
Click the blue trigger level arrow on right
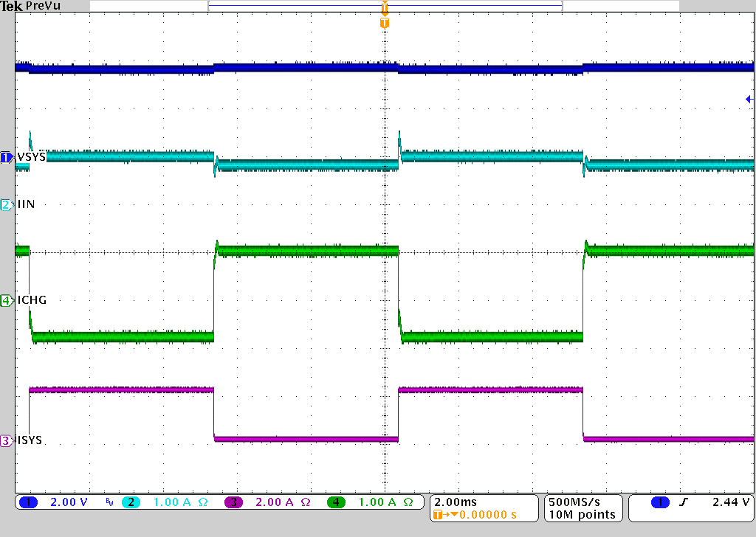749,98
